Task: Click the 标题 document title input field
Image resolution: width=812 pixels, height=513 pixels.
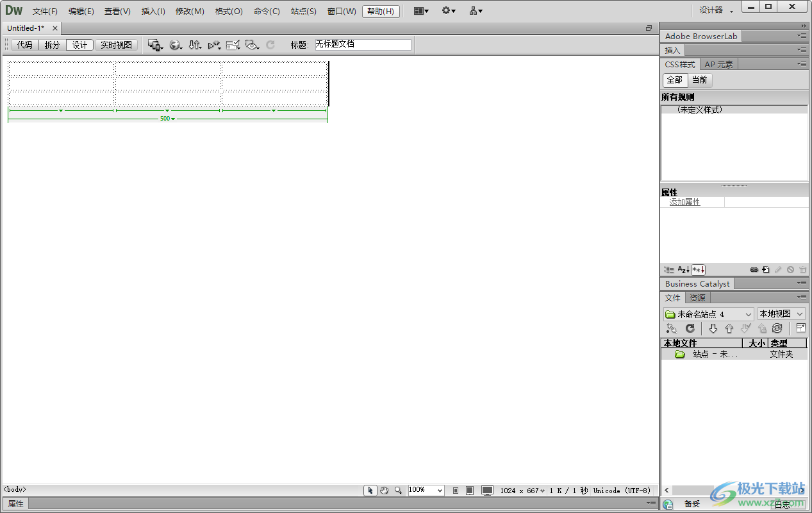Action: point(363,45)
